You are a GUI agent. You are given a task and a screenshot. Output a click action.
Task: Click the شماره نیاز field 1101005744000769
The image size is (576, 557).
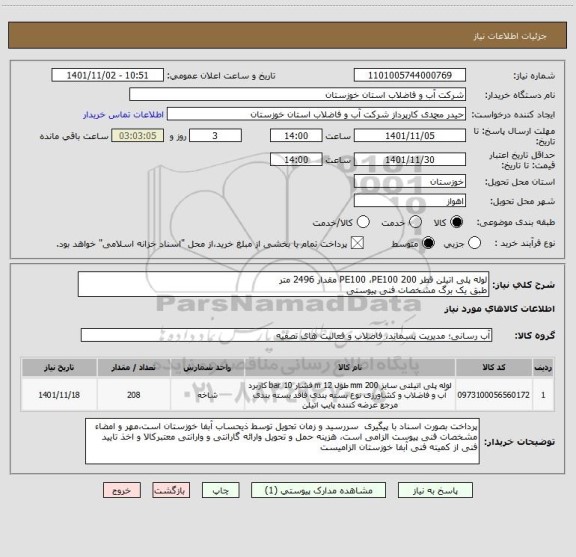(410, 75)
